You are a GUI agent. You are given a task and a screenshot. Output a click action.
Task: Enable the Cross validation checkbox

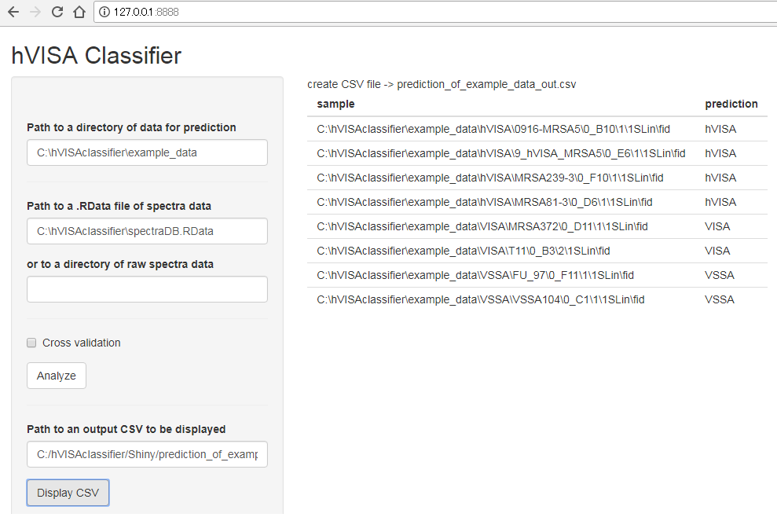[x=31, y=343]
